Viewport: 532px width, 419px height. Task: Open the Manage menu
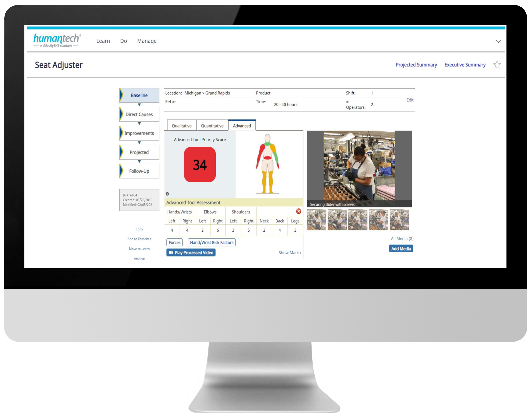click(x=147, y=41)
